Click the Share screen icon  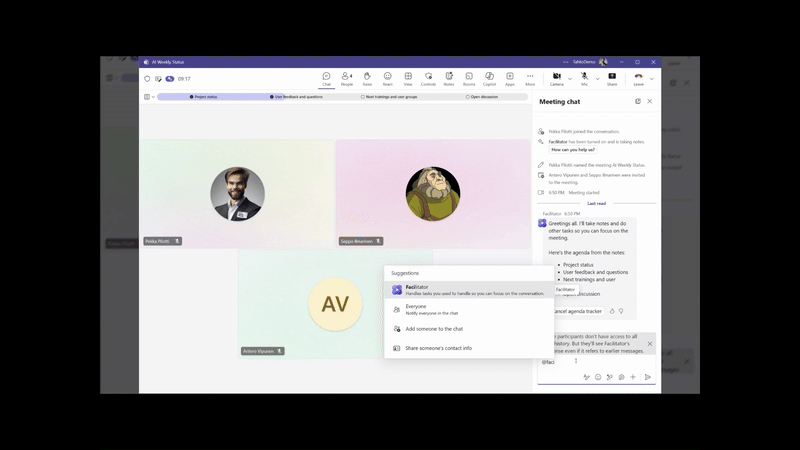point(612,78)
